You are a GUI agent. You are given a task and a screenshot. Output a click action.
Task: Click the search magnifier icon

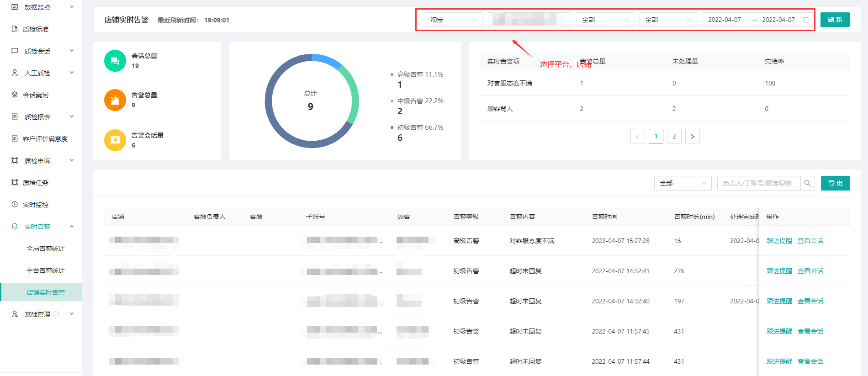click(808, 183)
